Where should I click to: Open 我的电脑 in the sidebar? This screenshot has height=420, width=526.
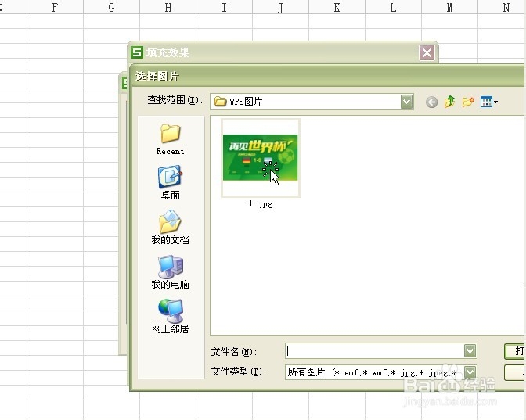[170, 272]
